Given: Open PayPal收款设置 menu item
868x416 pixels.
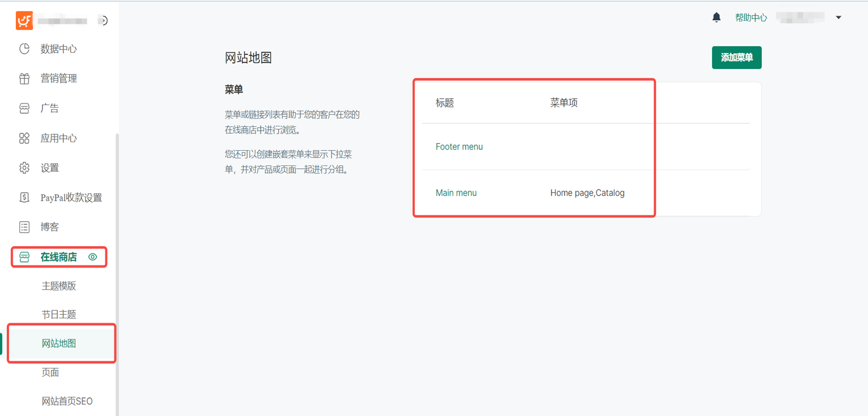Looking at the screenshot, I should coord(71,197).
